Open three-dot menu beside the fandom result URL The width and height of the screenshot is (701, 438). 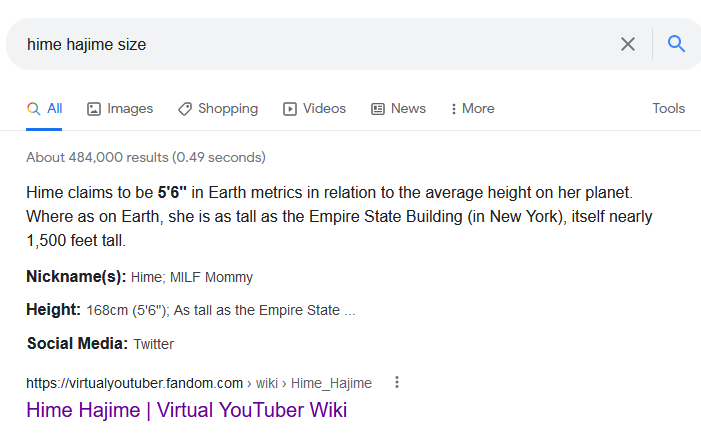[x=397, y=383]
